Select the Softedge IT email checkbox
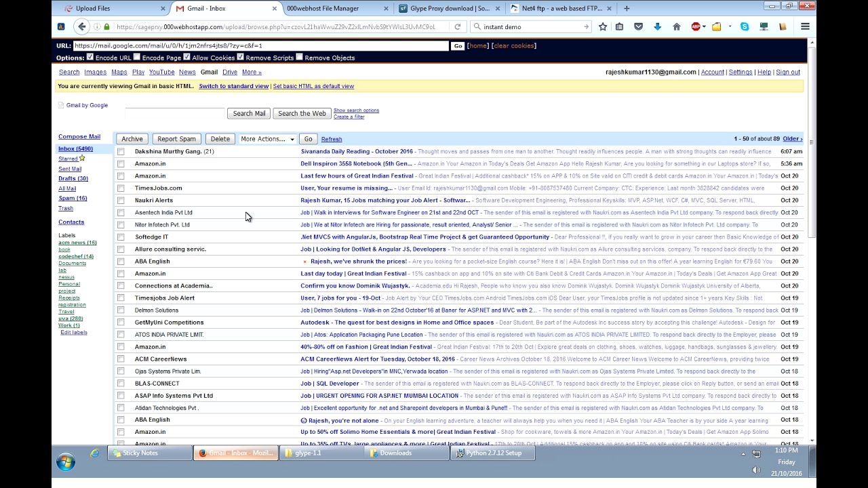This screenshot has width=868, height=488. click(121, 237)
